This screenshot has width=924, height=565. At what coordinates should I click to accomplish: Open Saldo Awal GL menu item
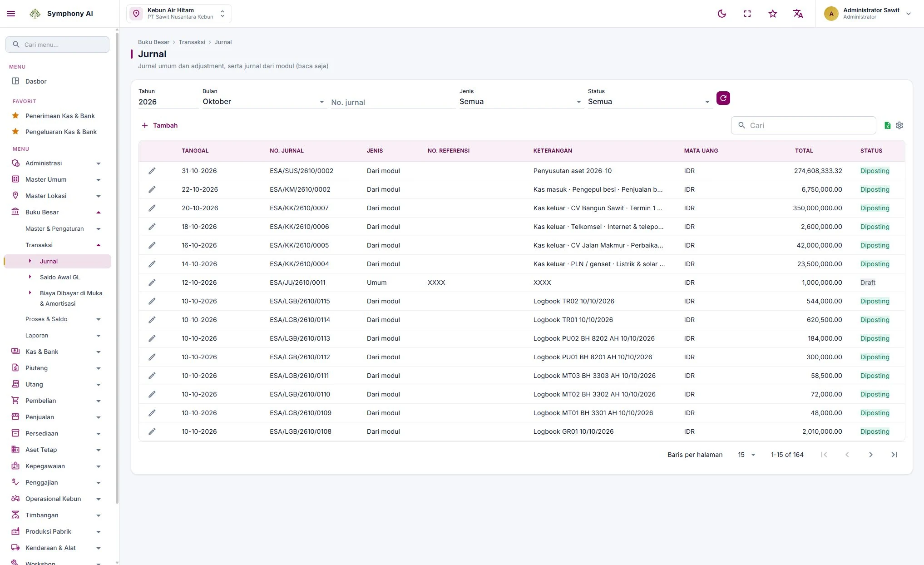[59, 277]
